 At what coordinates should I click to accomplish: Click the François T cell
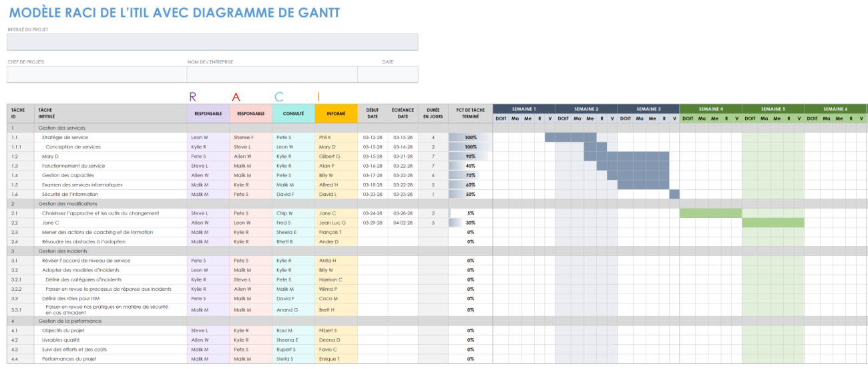click(x=336, y=232)
